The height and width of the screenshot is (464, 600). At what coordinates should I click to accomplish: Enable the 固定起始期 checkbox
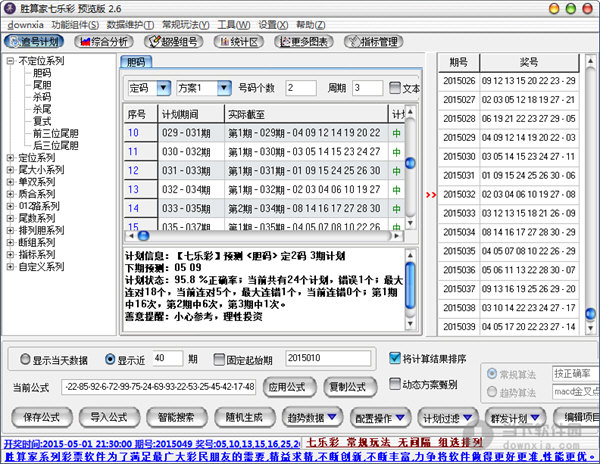(219, 359)
